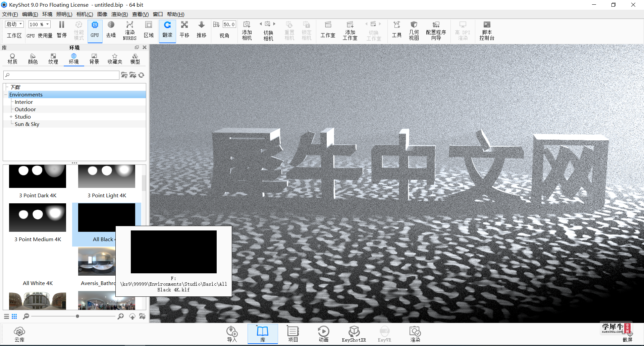The height and width of the screenshot is (346, 644).
Task: Switch to the 背景 library tab
Action: tap(94, 59)
